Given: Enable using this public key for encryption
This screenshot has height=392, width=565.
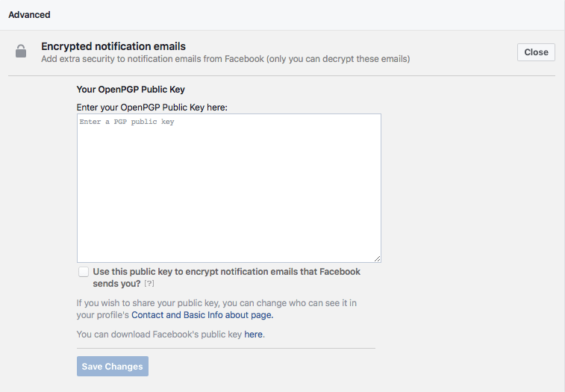Looking at the screenshot, I should point(84,272).
